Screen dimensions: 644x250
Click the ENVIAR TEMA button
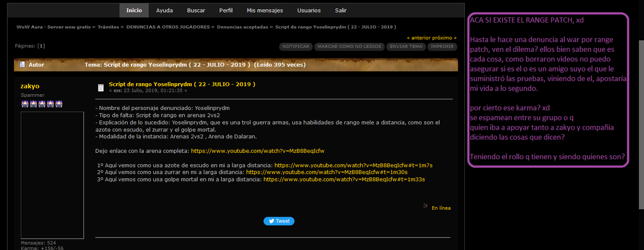[406, 46]
